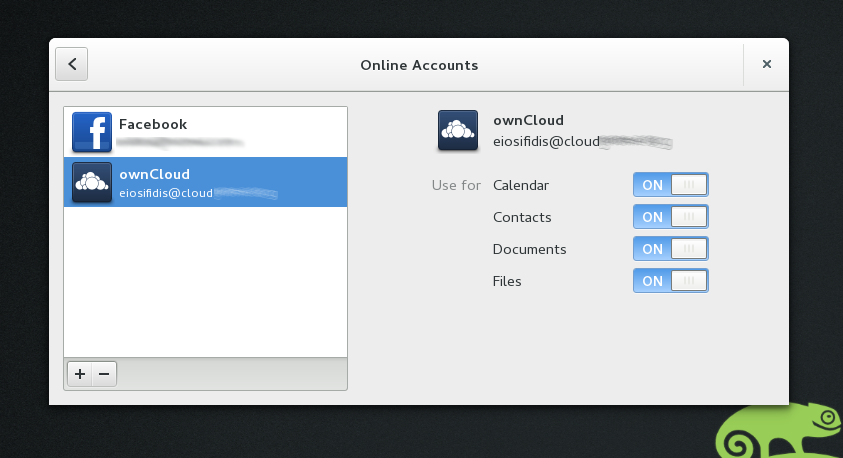Click the blurred email under Facebook

coord(180,143)
